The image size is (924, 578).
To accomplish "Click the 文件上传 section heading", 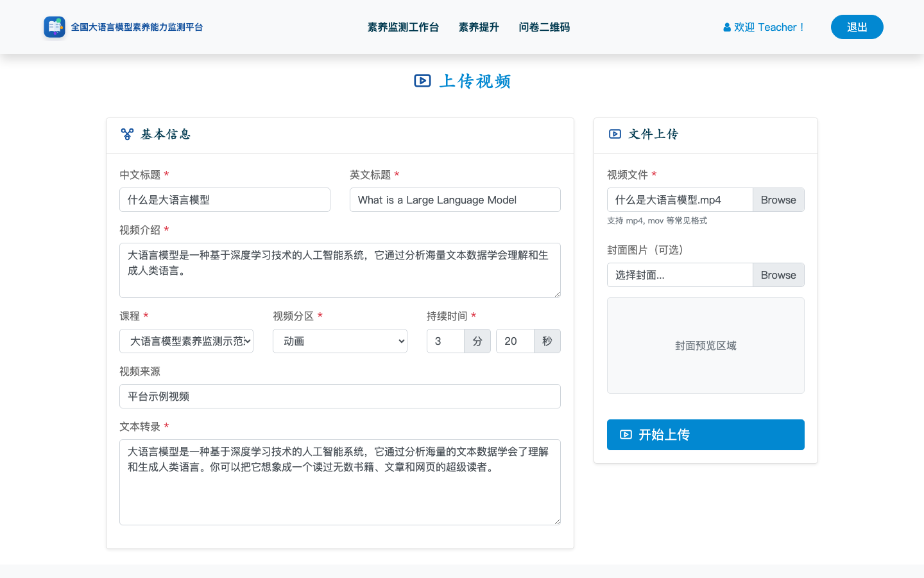I will coord(653,134).
